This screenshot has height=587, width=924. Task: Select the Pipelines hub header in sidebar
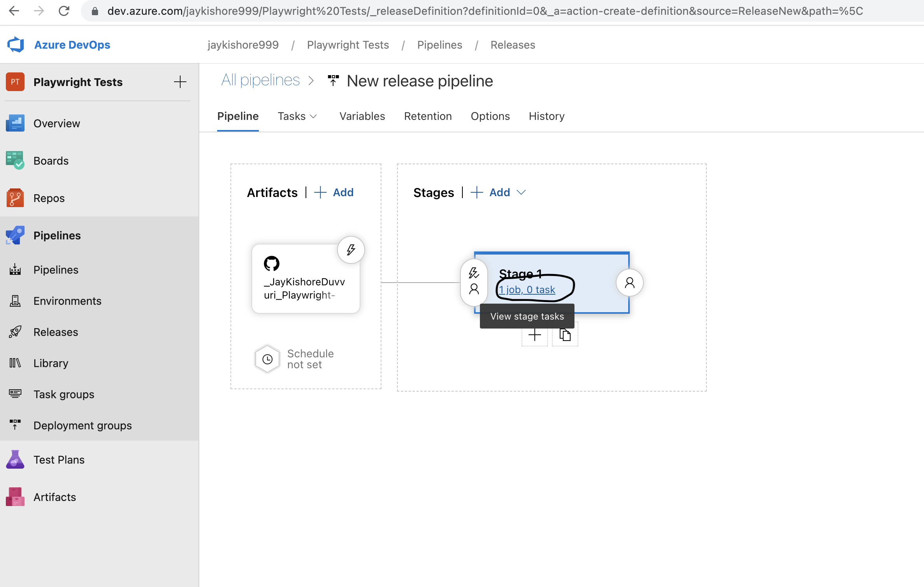pos(99,236)
